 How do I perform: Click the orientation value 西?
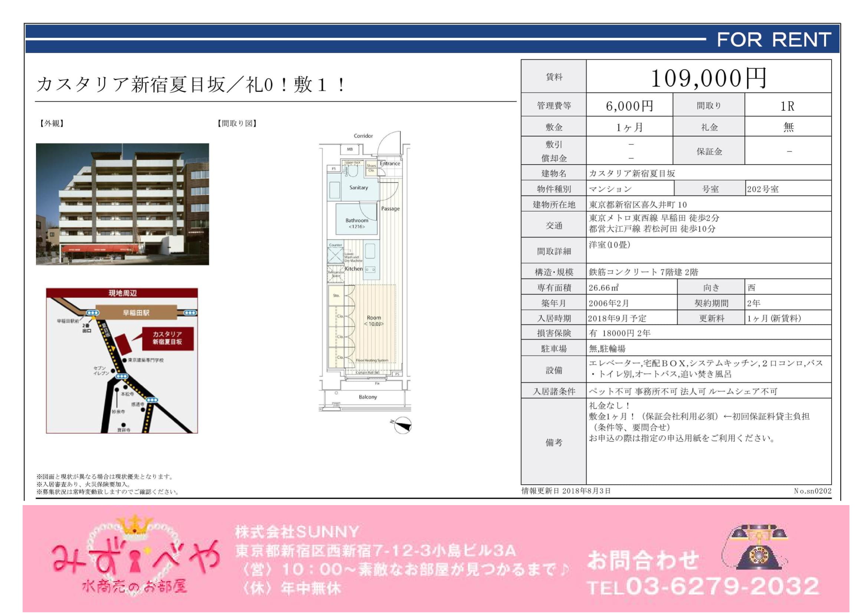[751, 288]
